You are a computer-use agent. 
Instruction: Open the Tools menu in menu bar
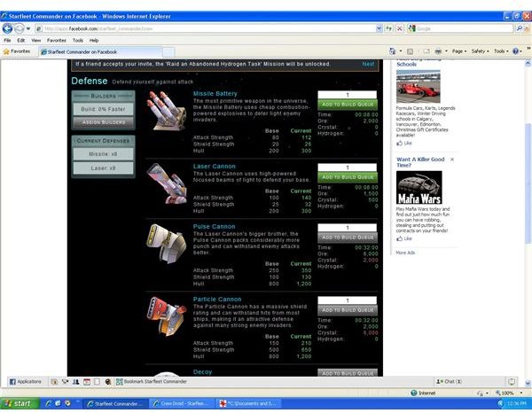pos(78,41)
